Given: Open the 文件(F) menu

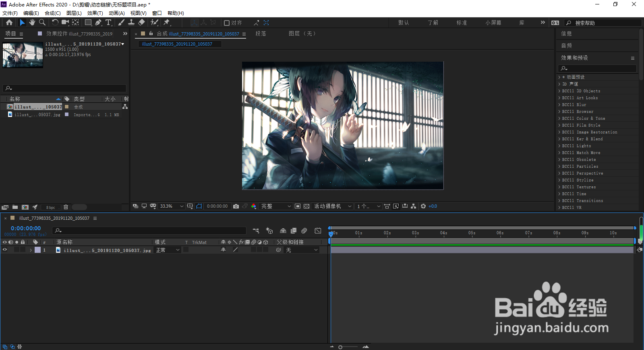Looking at the screenshot, I should click(10, 13).
